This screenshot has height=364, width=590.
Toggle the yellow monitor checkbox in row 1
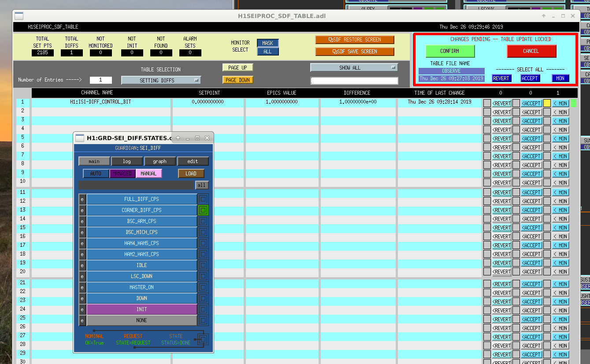[547, 103]
